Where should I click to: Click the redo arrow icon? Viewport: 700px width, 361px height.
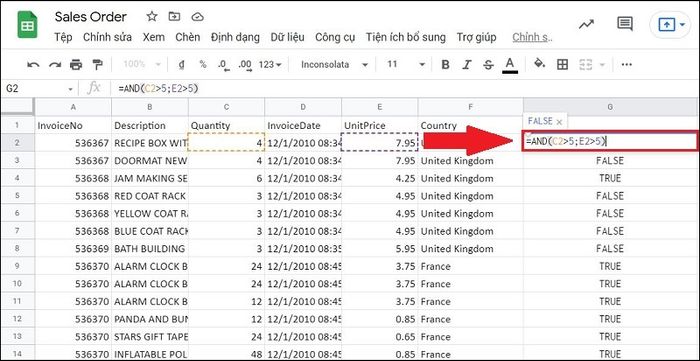54,65
